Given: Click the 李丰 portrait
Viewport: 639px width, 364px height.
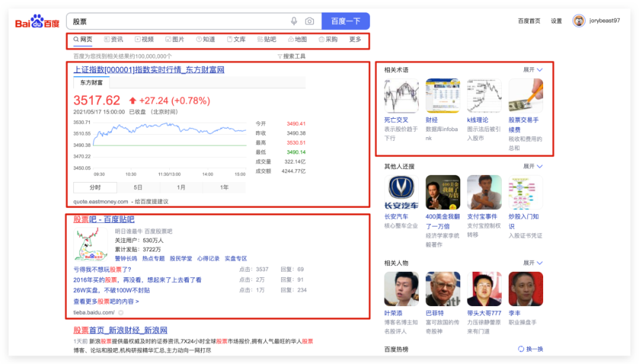Looking at the screenshot, I should 526,289.
